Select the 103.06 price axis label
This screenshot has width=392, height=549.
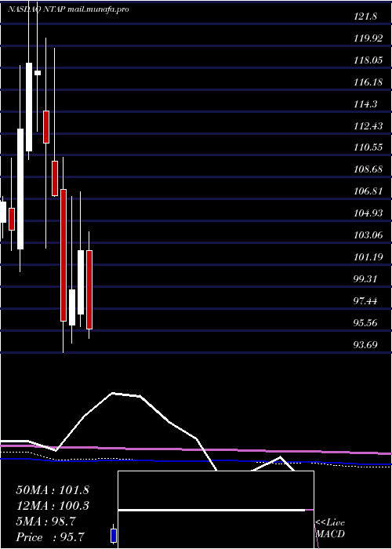click(x=368, y=235)
